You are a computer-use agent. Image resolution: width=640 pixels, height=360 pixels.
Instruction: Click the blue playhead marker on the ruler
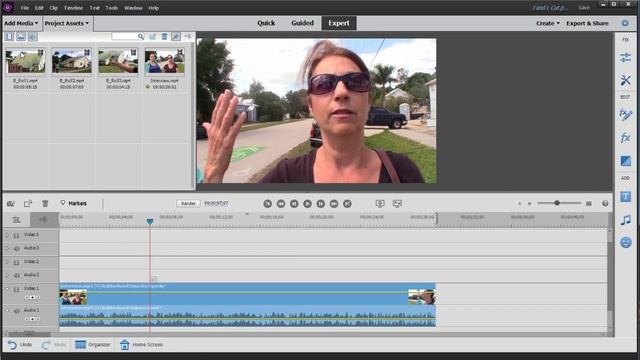(x=150, y=221)
